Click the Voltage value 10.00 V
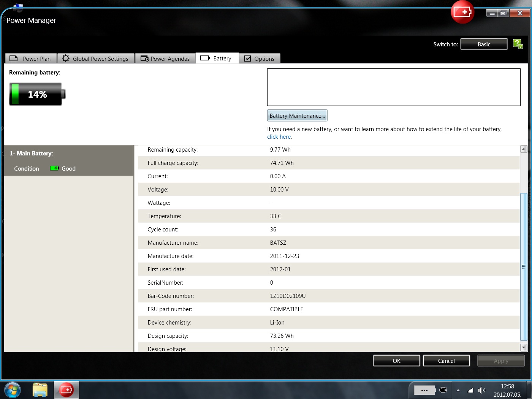The width and height of the screenshot is (532, 399). pos(279,190)
